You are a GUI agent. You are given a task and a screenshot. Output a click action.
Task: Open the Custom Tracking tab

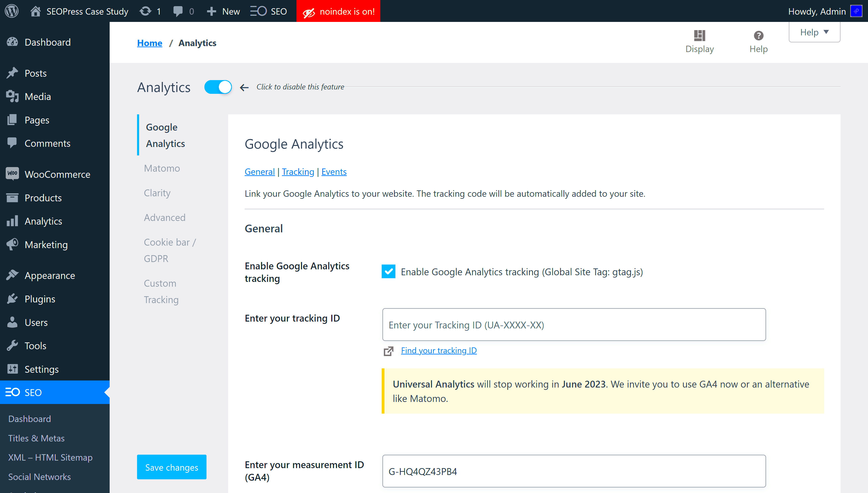point(161,291)
